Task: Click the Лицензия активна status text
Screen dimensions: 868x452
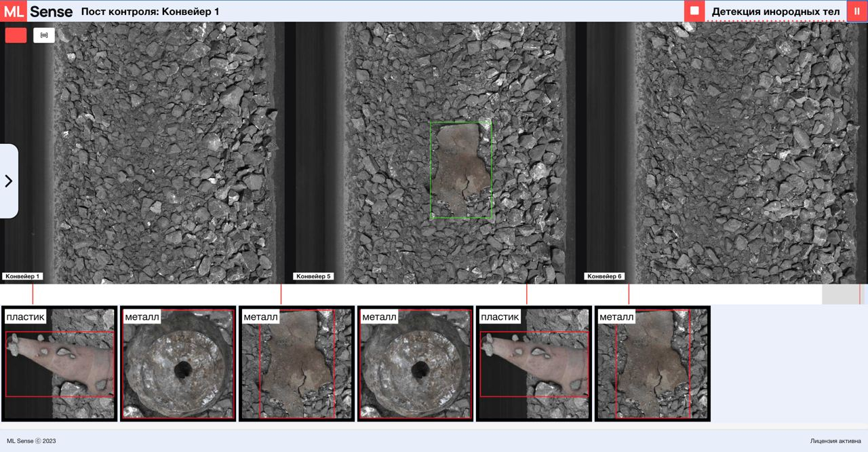Action: click(x=835, y=441)
